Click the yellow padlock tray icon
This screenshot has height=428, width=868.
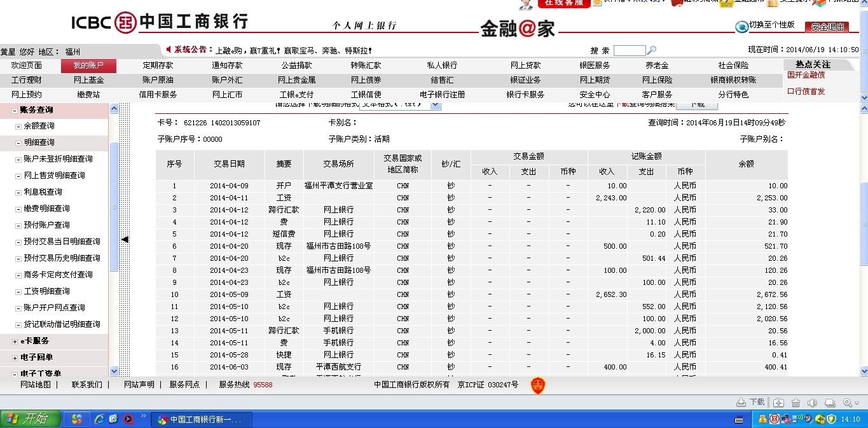820,419
